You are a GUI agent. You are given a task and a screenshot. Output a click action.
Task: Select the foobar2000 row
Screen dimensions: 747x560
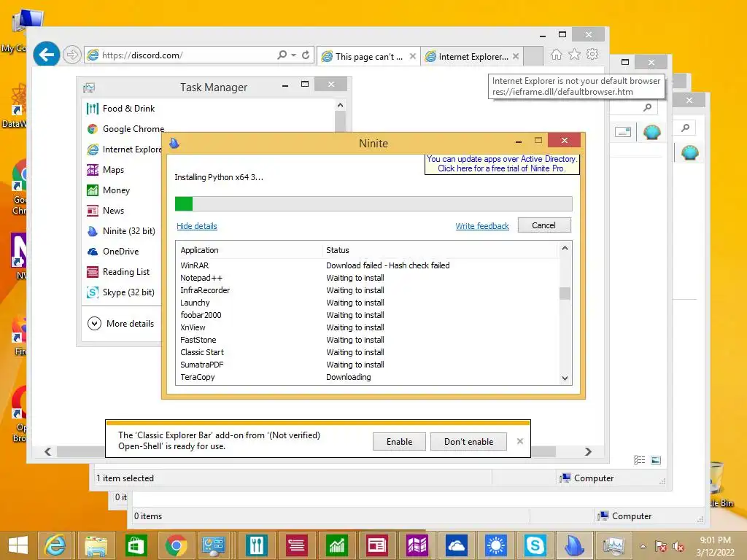(x=367, y=315)
